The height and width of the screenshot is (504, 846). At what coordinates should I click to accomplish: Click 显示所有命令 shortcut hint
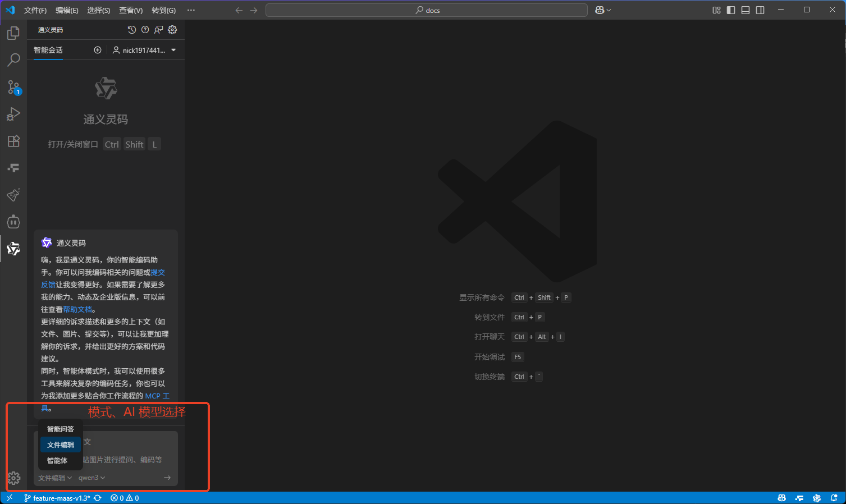(x=482, y=297)
